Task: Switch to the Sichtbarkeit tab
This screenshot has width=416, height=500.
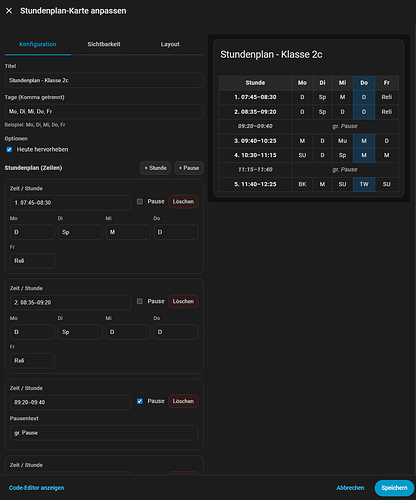Action: pyautogui.click(x=104, y=44)
